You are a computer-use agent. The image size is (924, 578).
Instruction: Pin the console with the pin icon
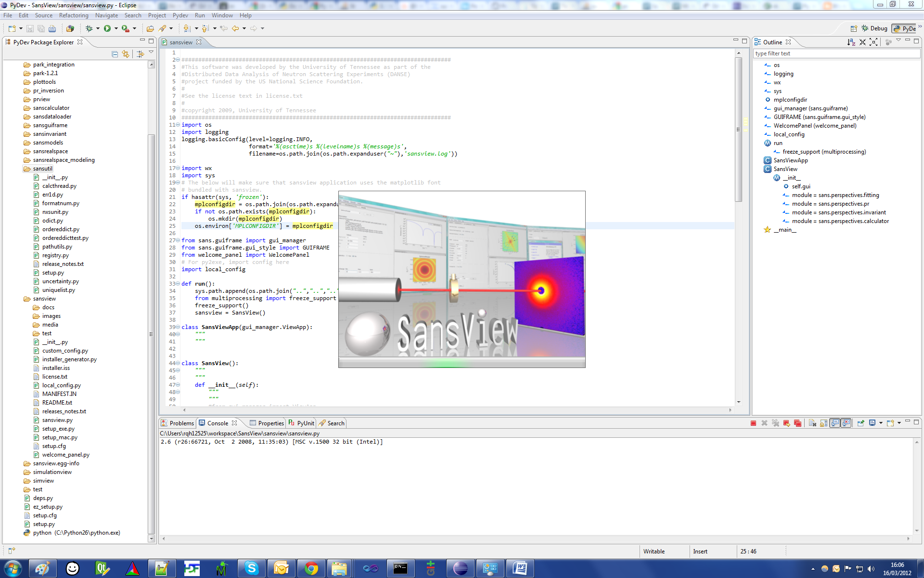tap(860, 423)
